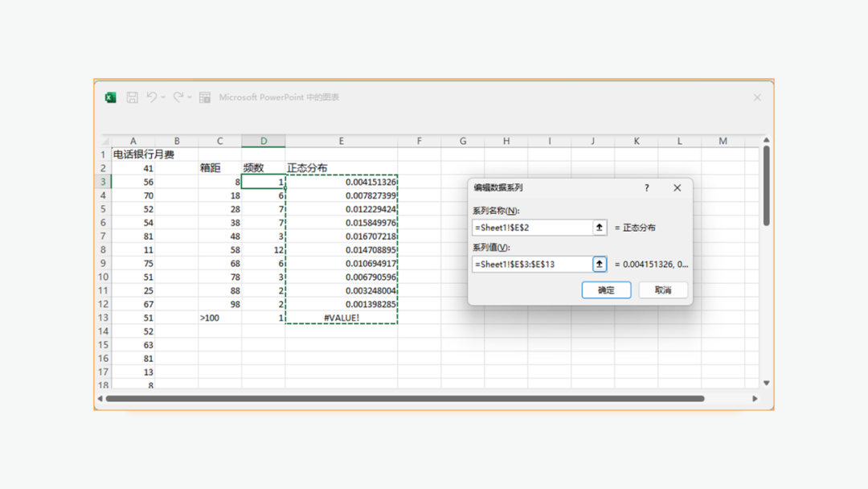Click the Edit Data in Excel icon
This screenshot has width=868, height=489.
pyautogui.click(x=205, y=97)
